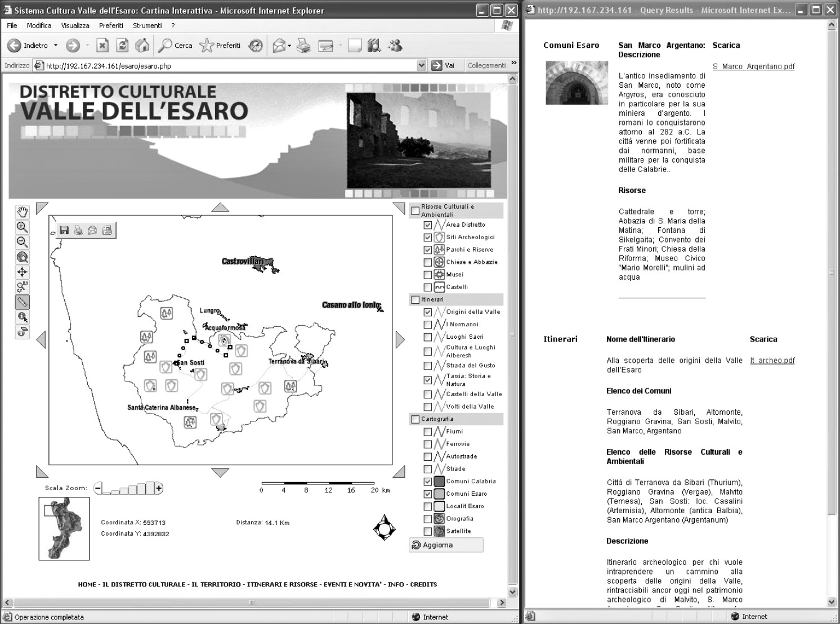Open the Indietro back history dropdown arrow
The width and height of the screenshot is (840, 624).
[56, 46]
